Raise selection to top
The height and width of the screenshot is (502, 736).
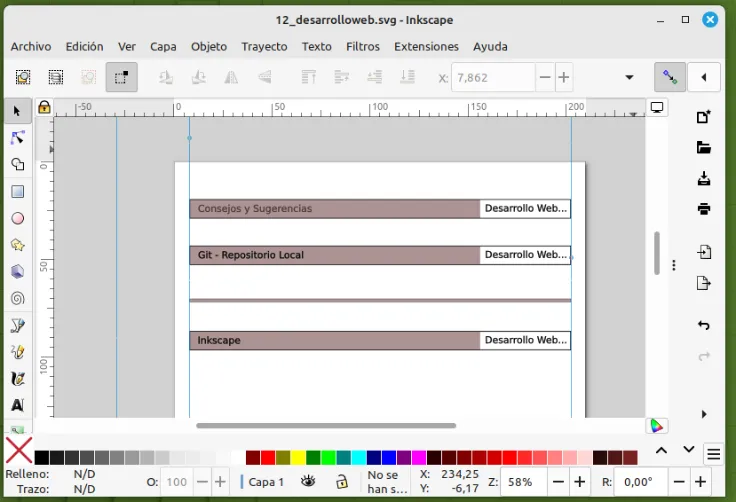click(x=308, y=77)
